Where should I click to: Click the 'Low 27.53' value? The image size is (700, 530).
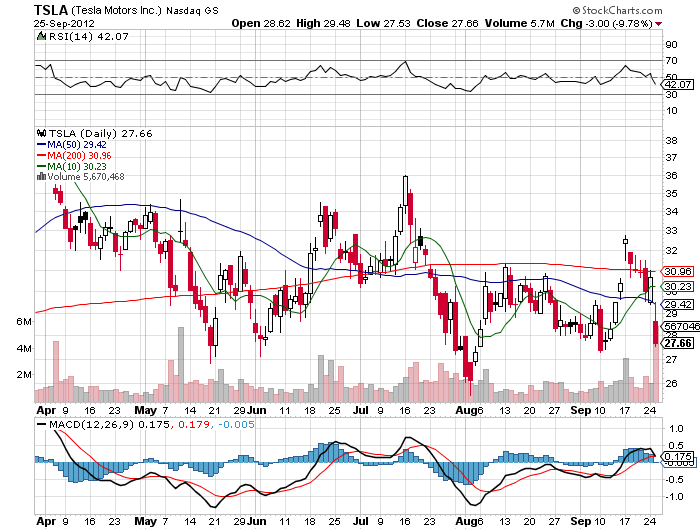tap(383, 23)
